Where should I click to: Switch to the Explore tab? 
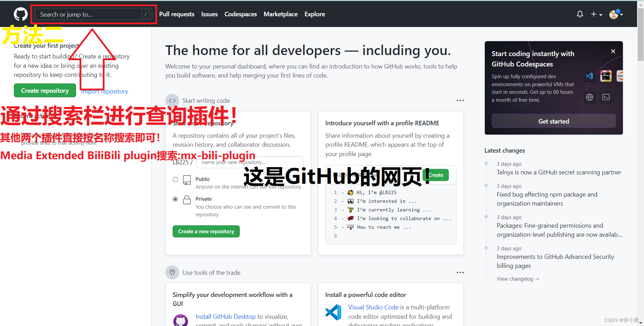[x=315, y=14]
